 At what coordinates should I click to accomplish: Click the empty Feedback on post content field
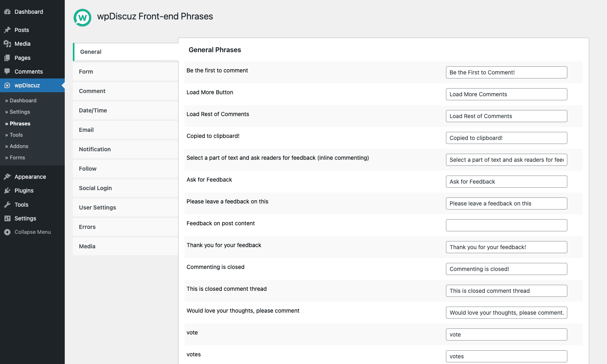pyautogui.click(x=507, y=225)
